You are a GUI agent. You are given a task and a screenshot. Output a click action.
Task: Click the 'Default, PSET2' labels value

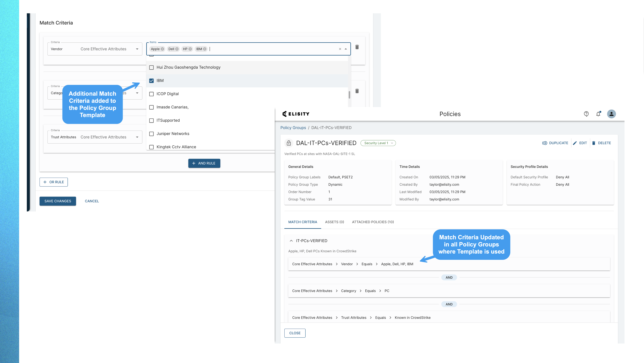[x=341, y=177]
